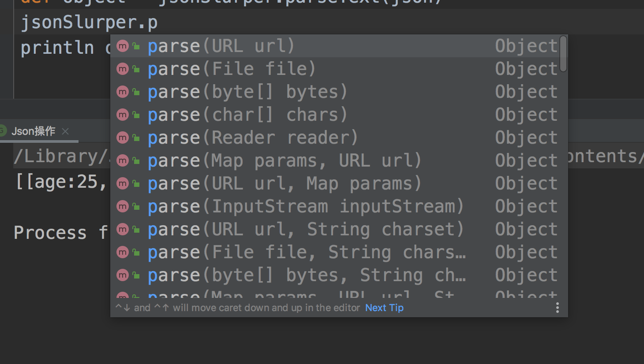Choose parse(File file, String chars… entry
Viewport: 644px width, 364px height.
click(339, 252)
